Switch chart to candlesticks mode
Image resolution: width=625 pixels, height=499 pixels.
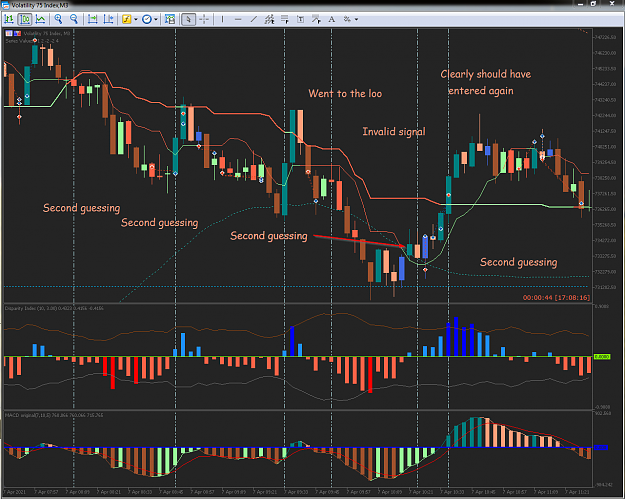[25, 19]
